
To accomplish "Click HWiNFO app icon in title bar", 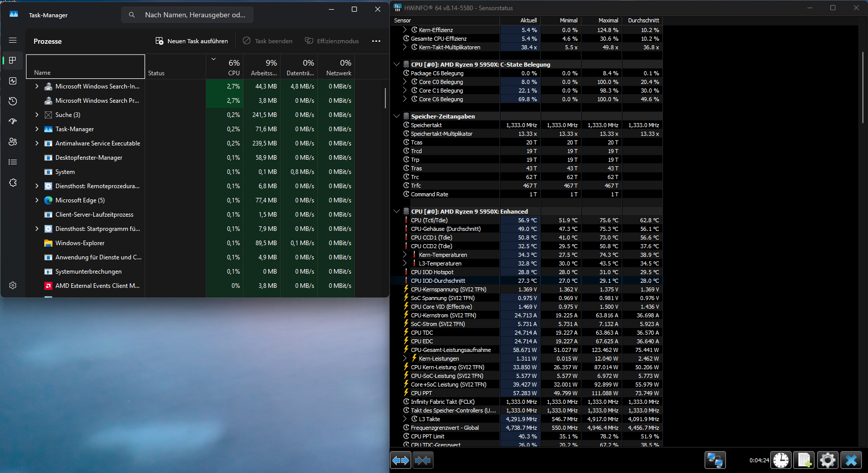I will pyautogui.click(x=398, y=8).
